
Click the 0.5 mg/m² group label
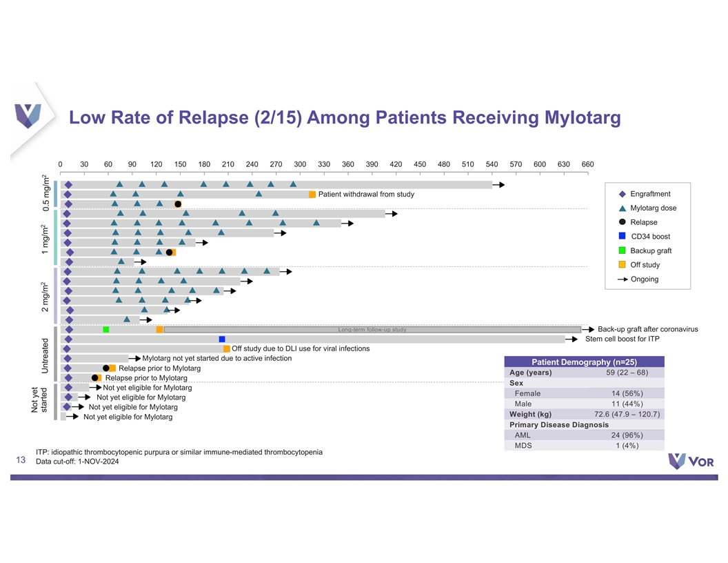click(45, 193)
